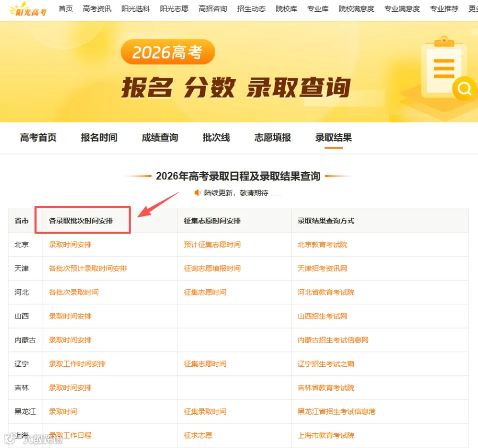Switch to the 成绩查询 tab
Viewport: 478px width, 448px height.
coord(160,137)
